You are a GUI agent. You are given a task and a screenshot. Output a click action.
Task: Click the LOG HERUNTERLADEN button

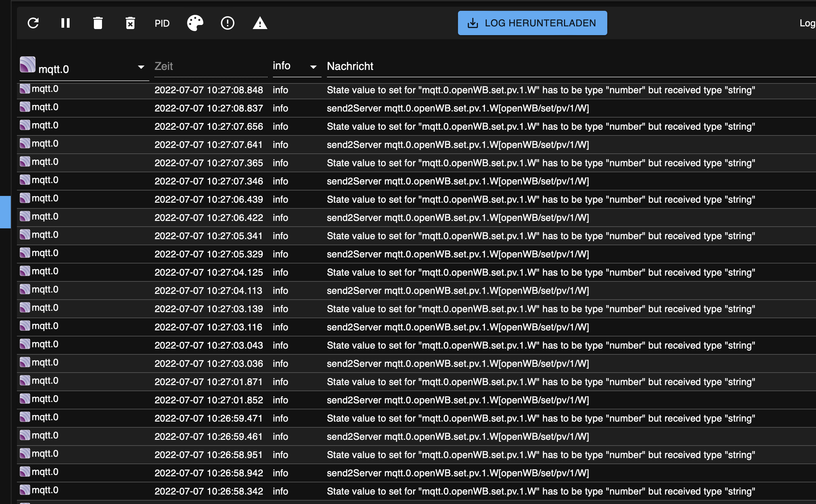[532, 23]
